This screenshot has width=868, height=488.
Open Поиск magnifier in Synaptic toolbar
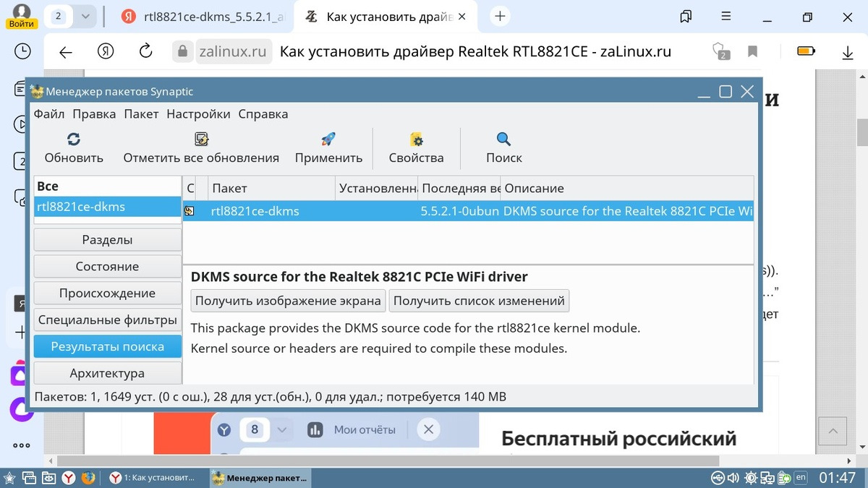click(503, 140)
